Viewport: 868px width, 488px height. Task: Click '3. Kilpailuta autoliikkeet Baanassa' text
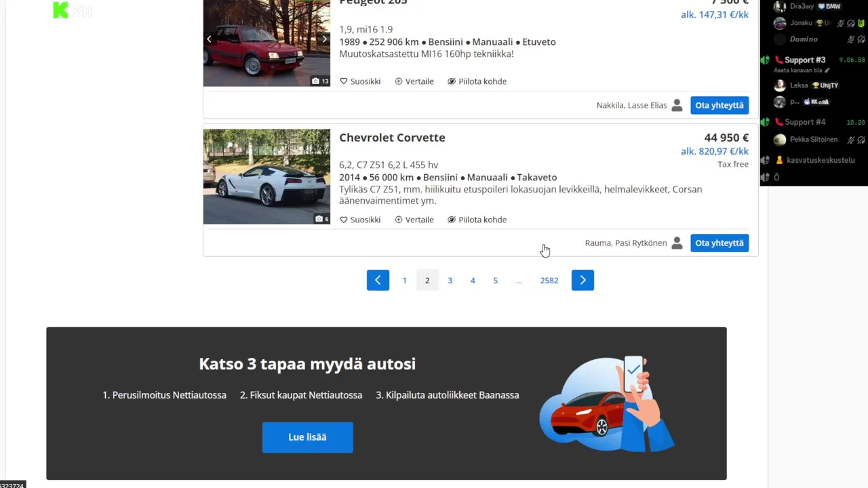click(x=448, y=394)
